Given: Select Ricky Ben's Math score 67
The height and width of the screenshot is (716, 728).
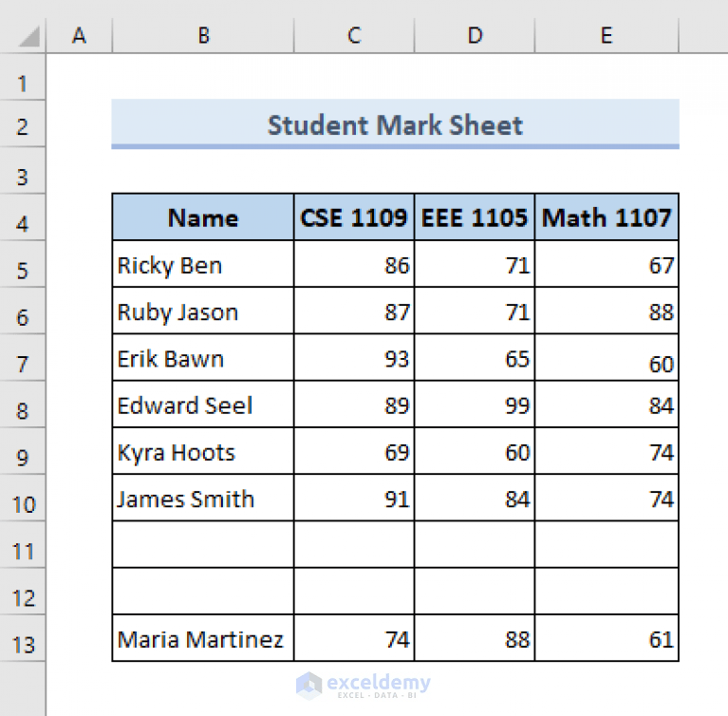Looking at the screenshot, I should click(x=607, y=264).
